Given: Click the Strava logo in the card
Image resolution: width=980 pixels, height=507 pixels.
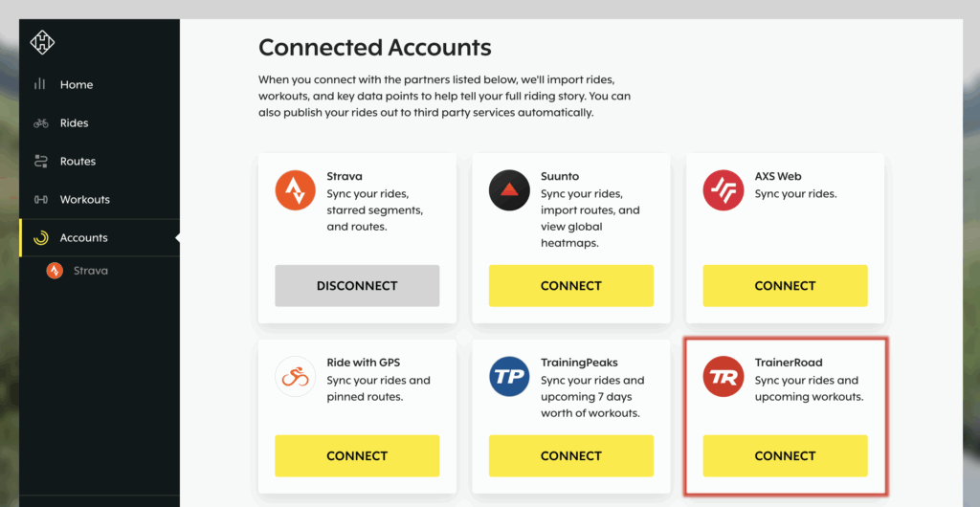Looking at the screenshot, I should point(296,189).
